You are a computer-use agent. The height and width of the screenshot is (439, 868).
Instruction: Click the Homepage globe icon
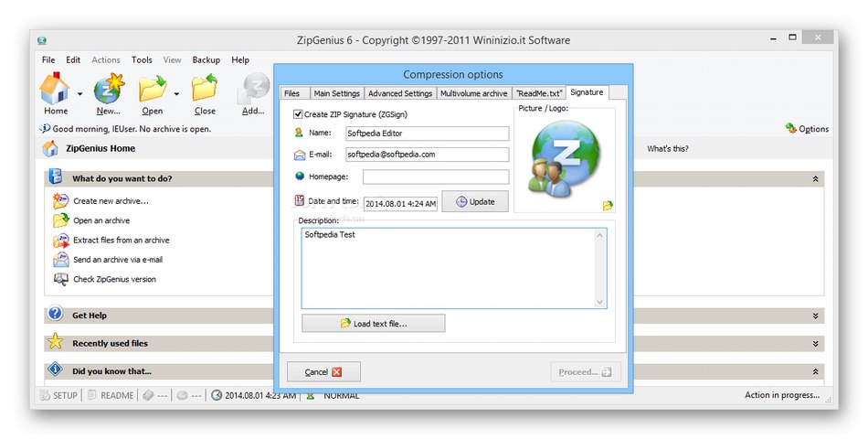(x=300, y=177)
